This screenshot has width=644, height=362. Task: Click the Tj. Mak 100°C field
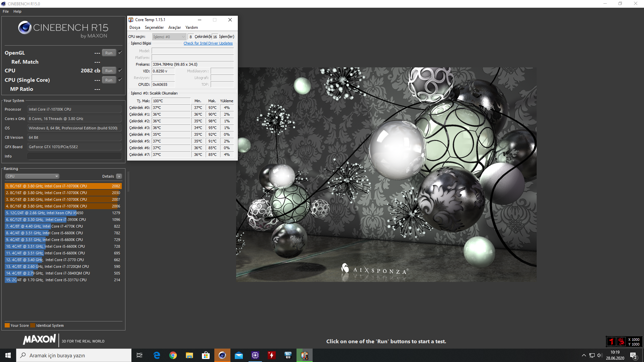(171, 101)
